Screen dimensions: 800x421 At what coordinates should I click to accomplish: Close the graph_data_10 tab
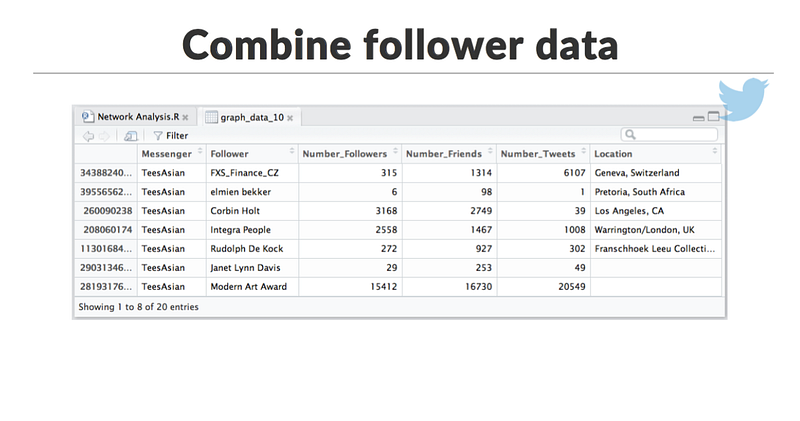coord(290,118)
